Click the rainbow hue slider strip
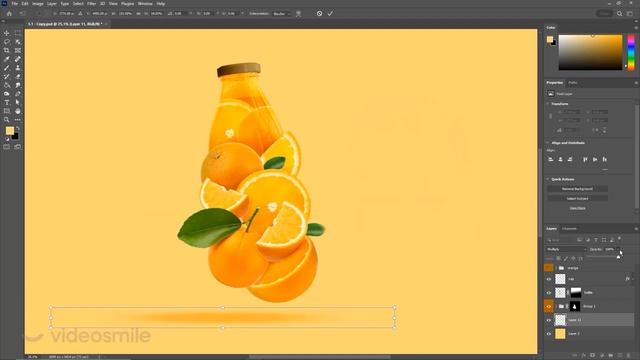Screen dimensions: 640x360 click(x=631, y=52)
